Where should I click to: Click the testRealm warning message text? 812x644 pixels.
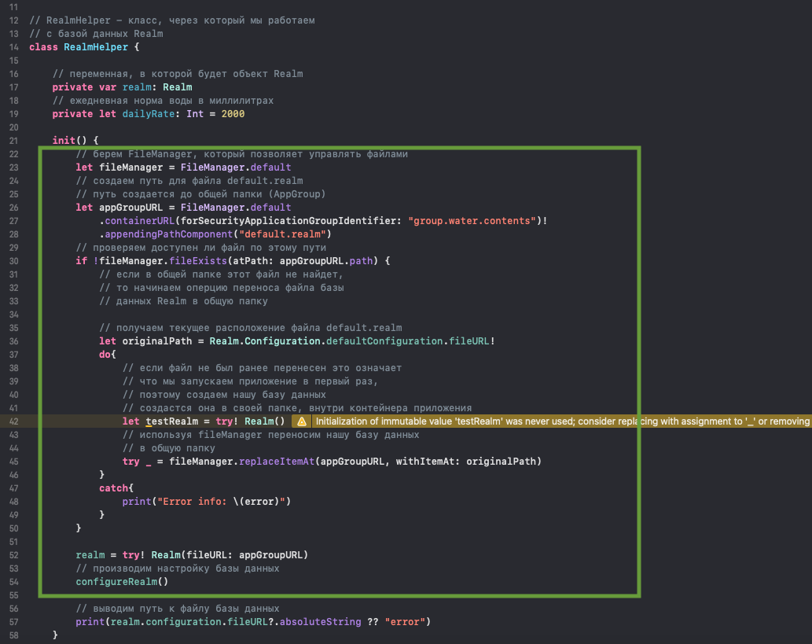tap(562, 421)
